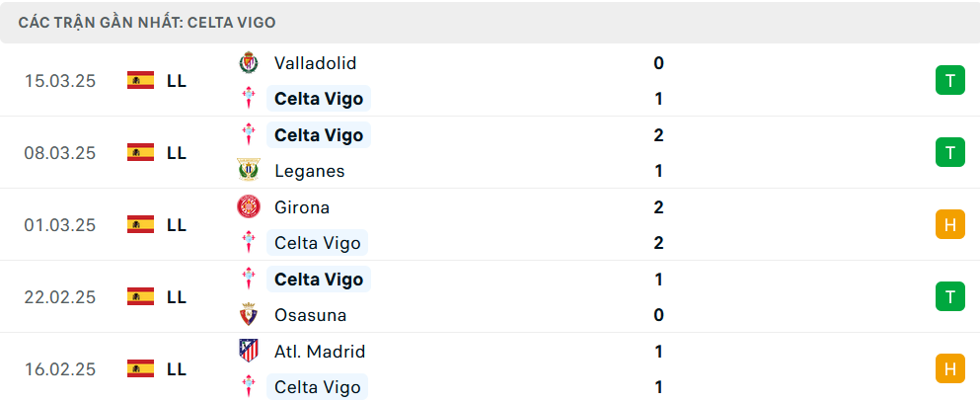Click orange H badge for Atl. Madrid match
The height and width of the screenshot is (402, 980).
950,368
